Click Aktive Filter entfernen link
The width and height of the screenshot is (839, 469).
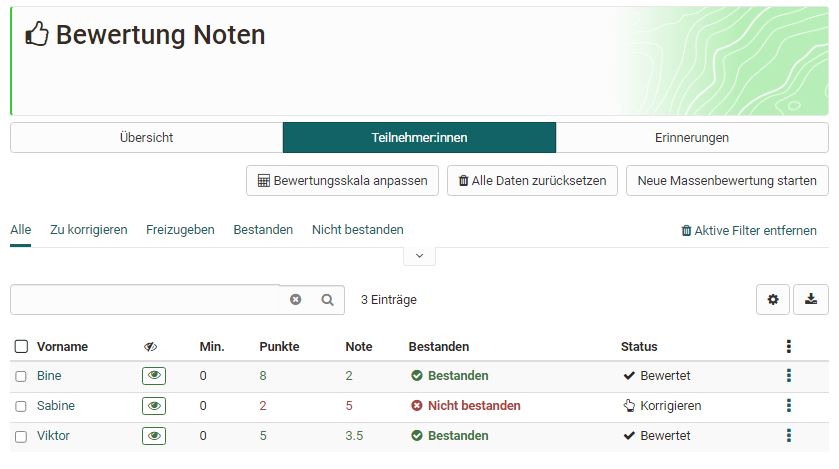tap(749, 230)
